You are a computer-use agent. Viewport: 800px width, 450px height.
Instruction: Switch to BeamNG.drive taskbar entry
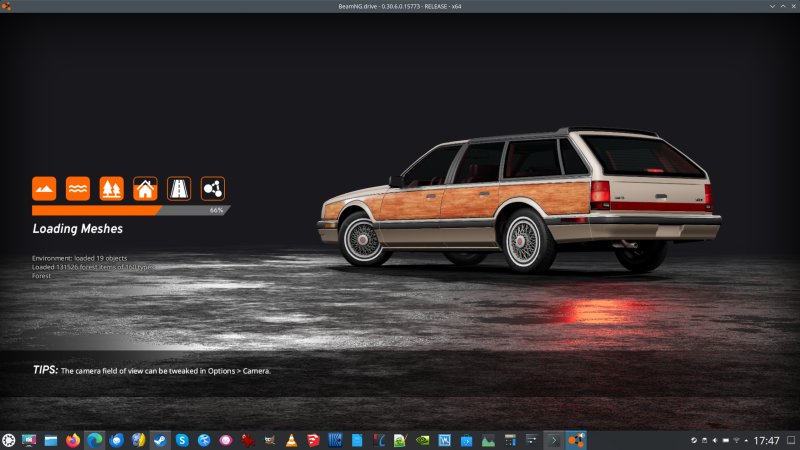click(x=576, y=440)
